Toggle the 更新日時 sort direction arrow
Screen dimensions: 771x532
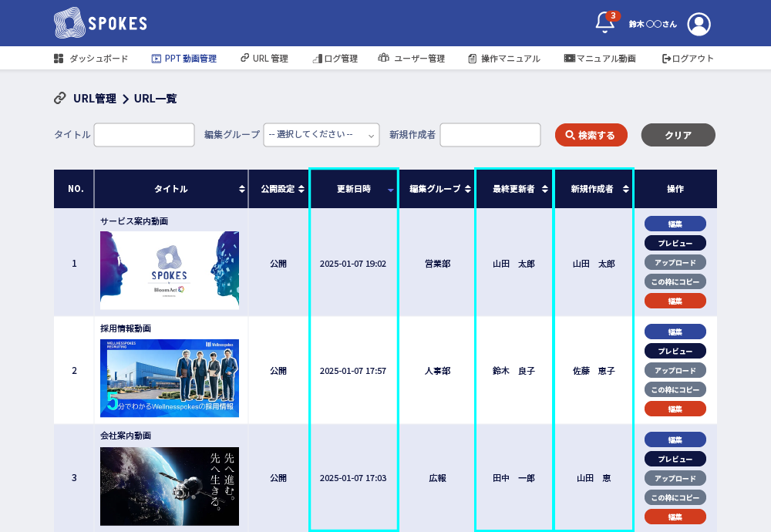390,190
